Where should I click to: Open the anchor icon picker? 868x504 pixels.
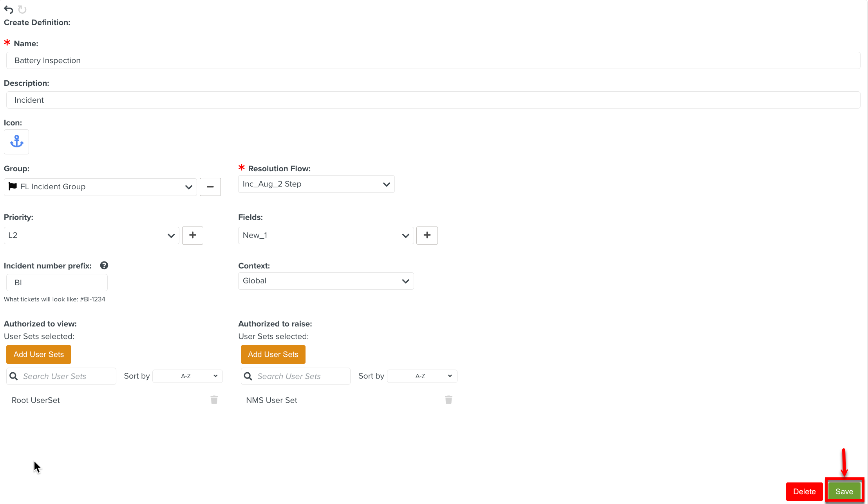(16, 141)
